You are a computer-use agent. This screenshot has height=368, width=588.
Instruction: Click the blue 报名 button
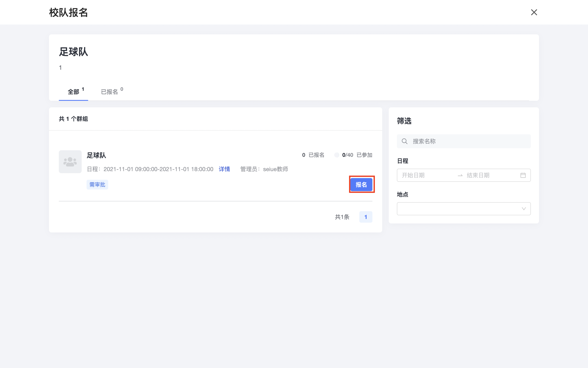(361, 184)
